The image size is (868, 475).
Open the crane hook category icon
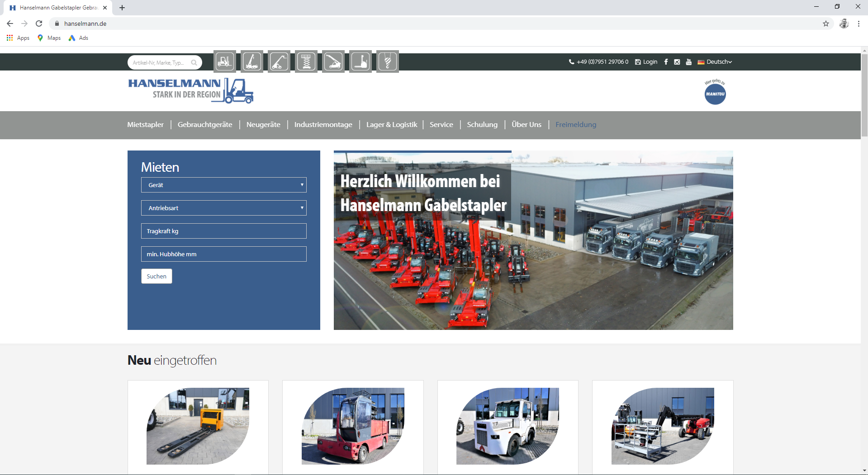pyautogui.click(x=388, y=61)
